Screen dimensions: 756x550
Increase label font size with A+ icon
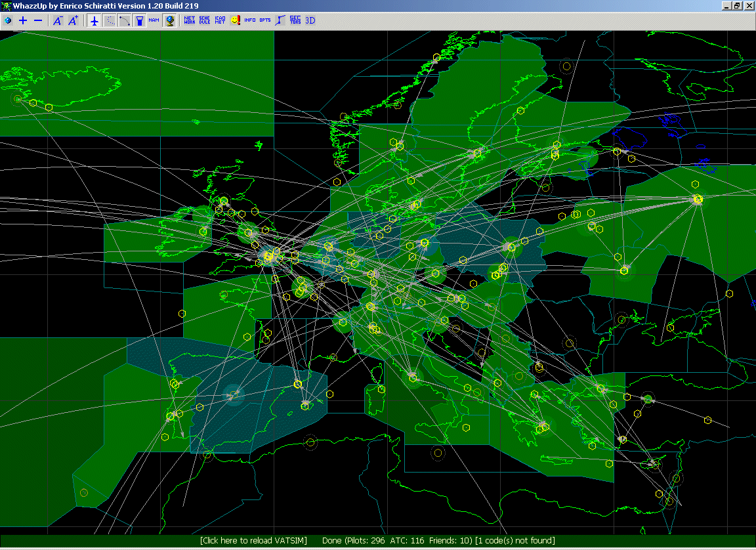coord(72,20)
